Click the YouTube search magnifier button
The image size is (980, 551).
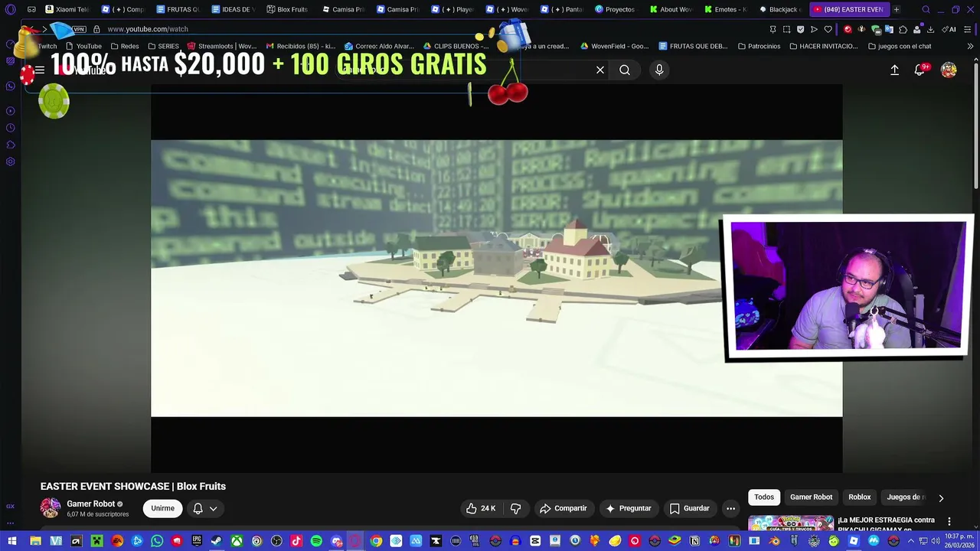pyautogui.click(x=625, y=70)
